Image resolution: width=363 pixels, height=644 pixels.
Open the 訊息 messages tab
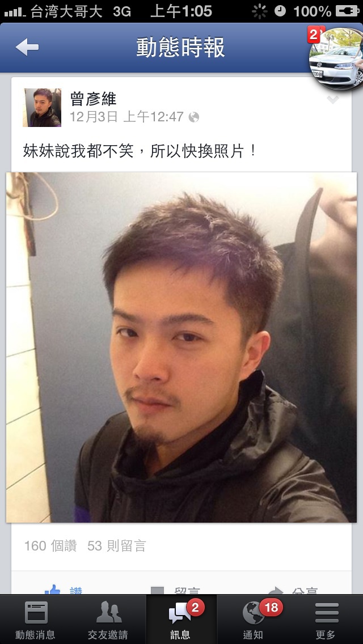point(181,620)
